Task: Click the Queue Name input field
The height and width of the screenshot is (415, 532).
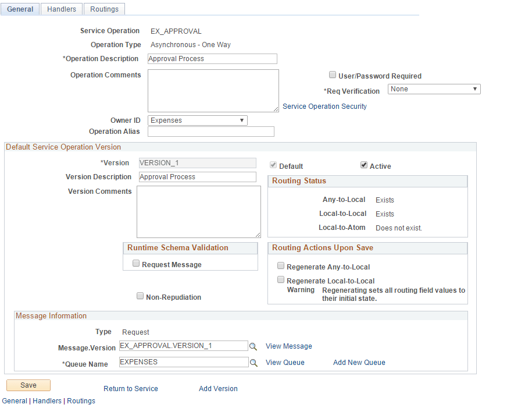Action: (x=184, y=362)
